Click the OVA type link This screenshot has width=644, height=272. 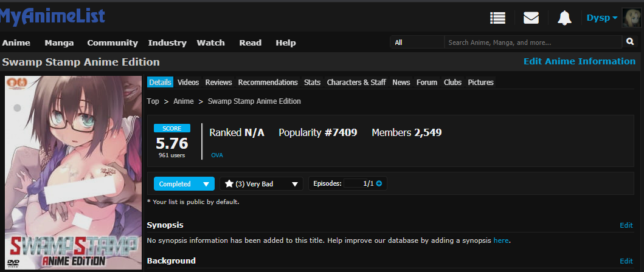(x=217, y=155)
